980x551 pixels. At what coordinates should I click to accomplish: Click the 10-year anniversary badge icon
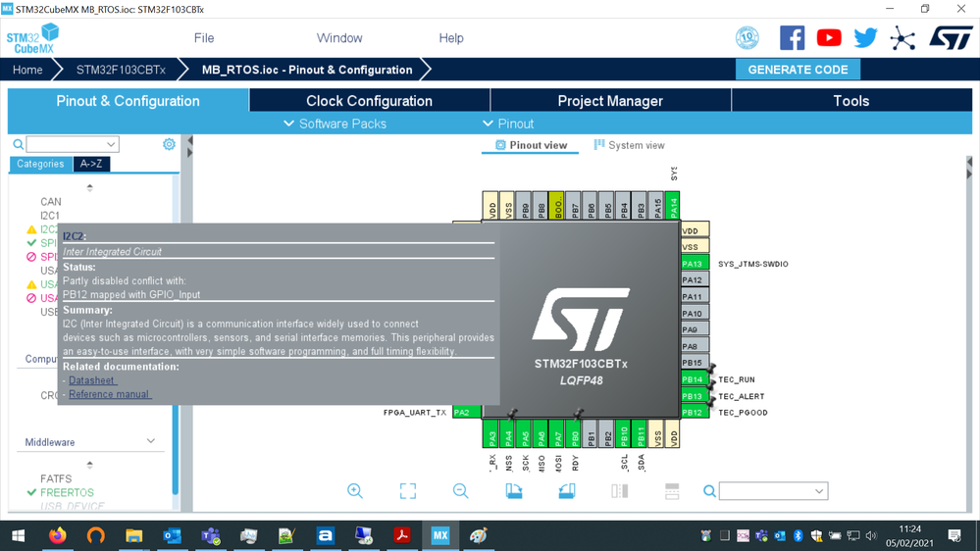(x=747, y=38)
